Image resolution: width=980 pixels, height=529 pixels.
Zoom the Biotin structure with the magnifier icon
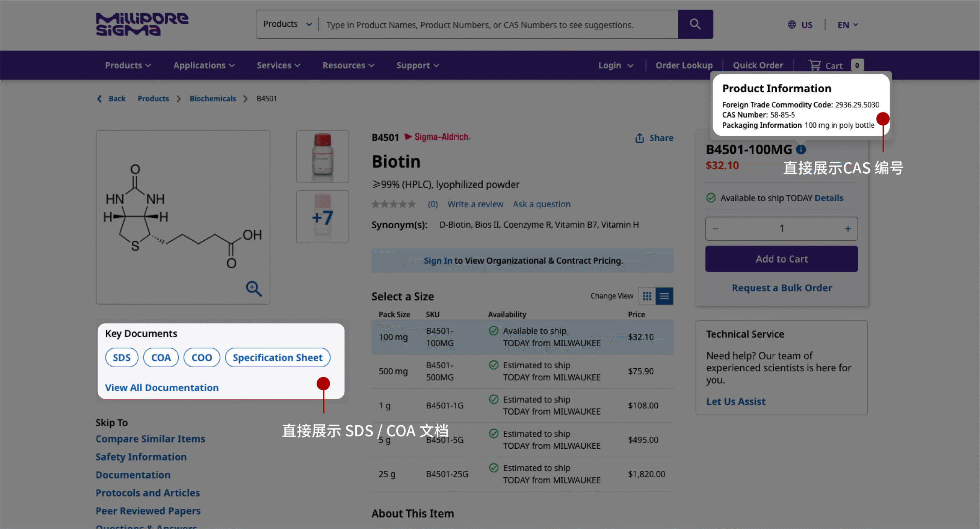point(254,289)
